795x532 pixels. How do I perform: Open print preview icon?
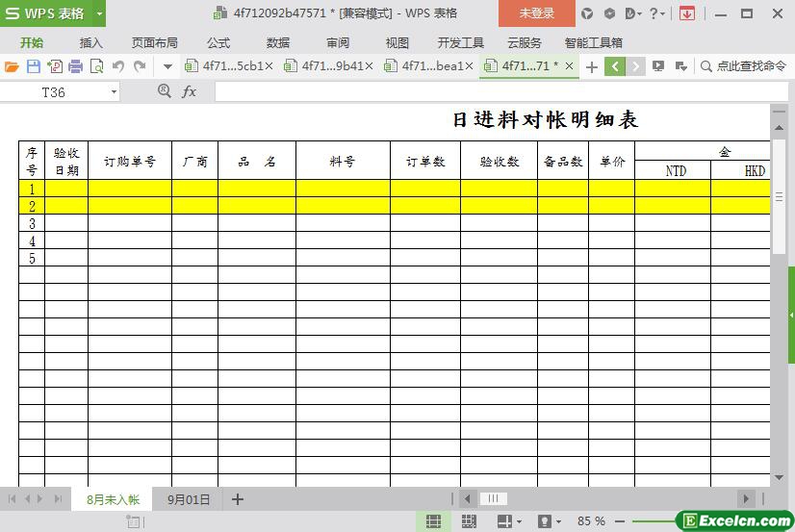(96, 66)
